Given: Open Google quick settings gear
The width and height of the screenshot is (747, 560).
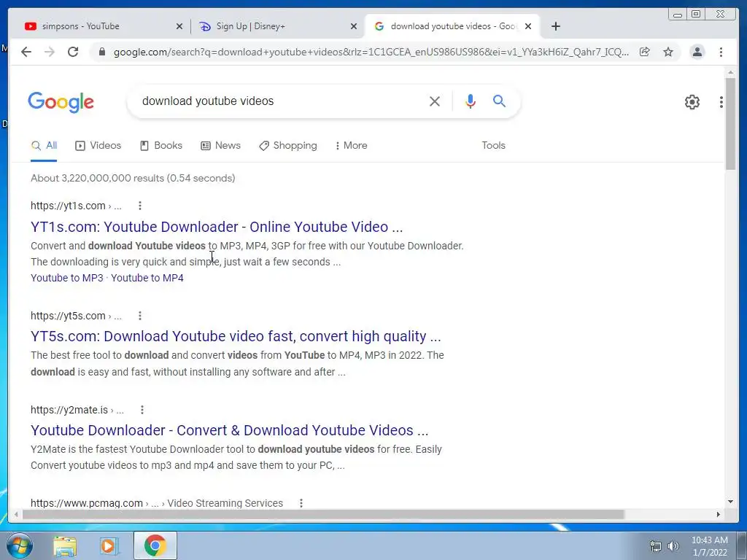Looking at the screenshot, I should click(692, 101).
